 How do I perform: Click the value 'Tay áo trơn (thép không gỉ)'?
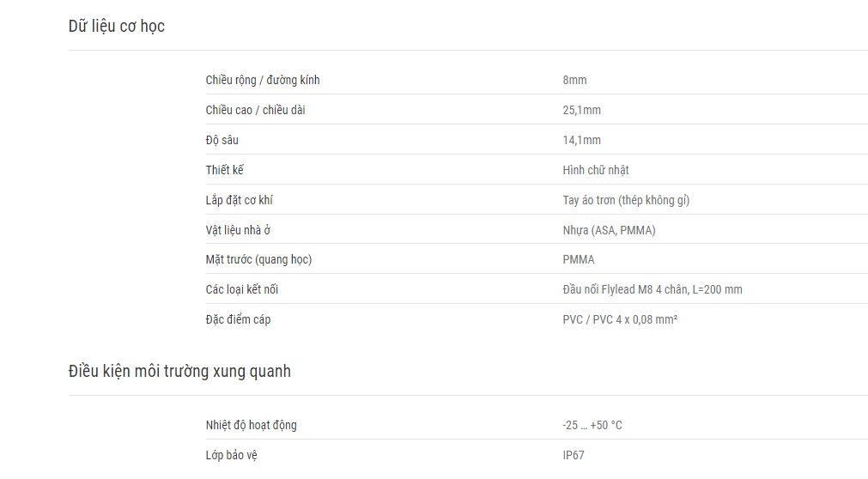tap(626, 200)
